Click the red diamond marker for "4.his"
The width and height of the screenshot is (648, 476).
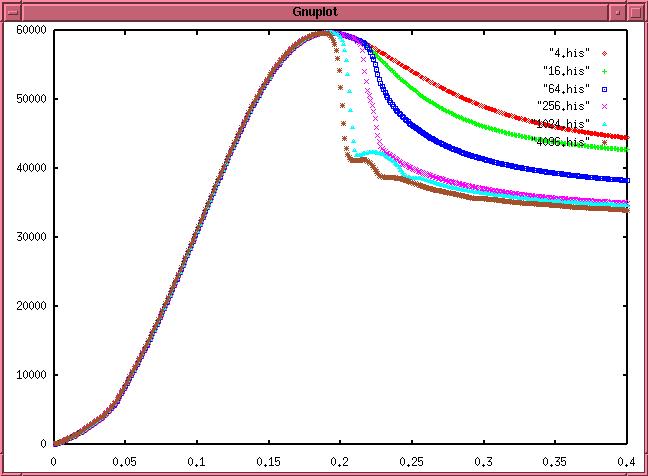tap(605, 53)
